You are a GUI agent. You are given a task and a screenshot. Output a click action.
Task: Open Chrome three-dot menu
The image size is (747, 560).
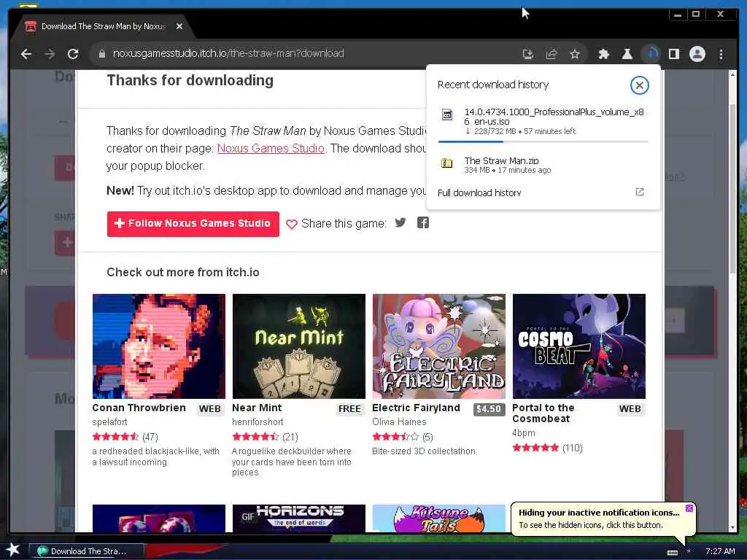click(x=721, y=54)
